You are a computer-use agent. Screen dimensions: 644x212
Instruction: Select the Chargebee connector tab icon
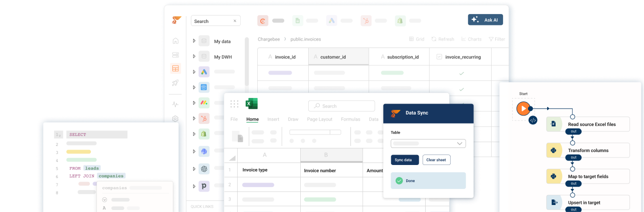tap(263, 20)
